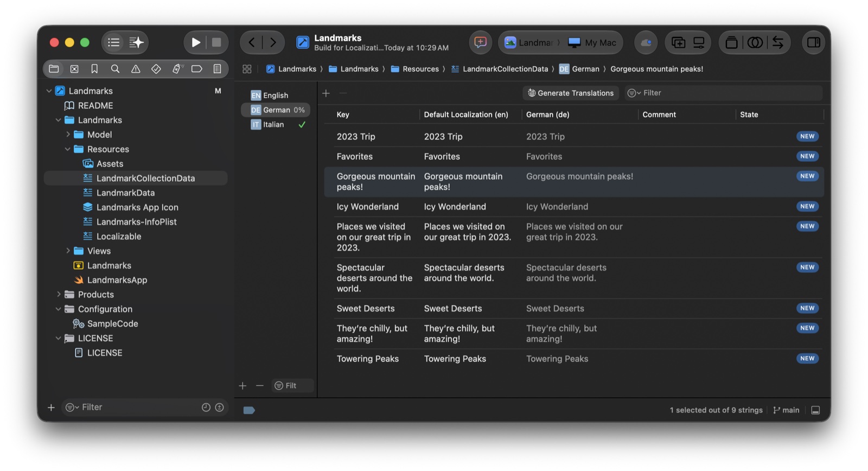
Task: Click the language list filter field
Action: 292,386
